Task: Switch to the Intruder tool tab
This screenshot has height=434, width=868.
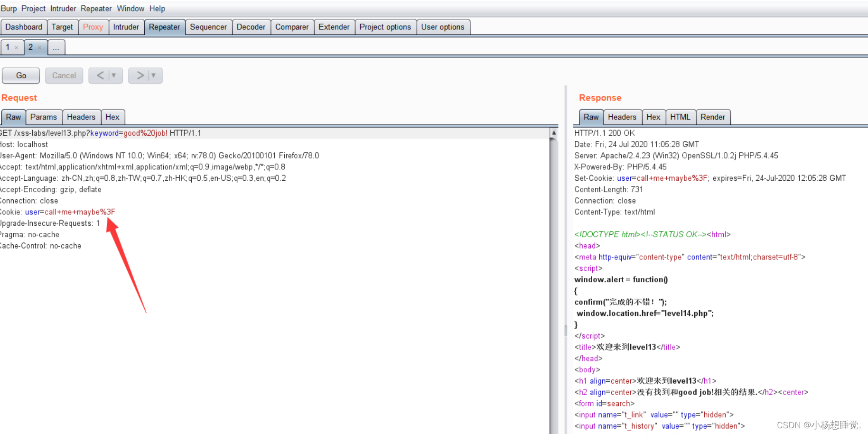Action: [x=126, y=27]
